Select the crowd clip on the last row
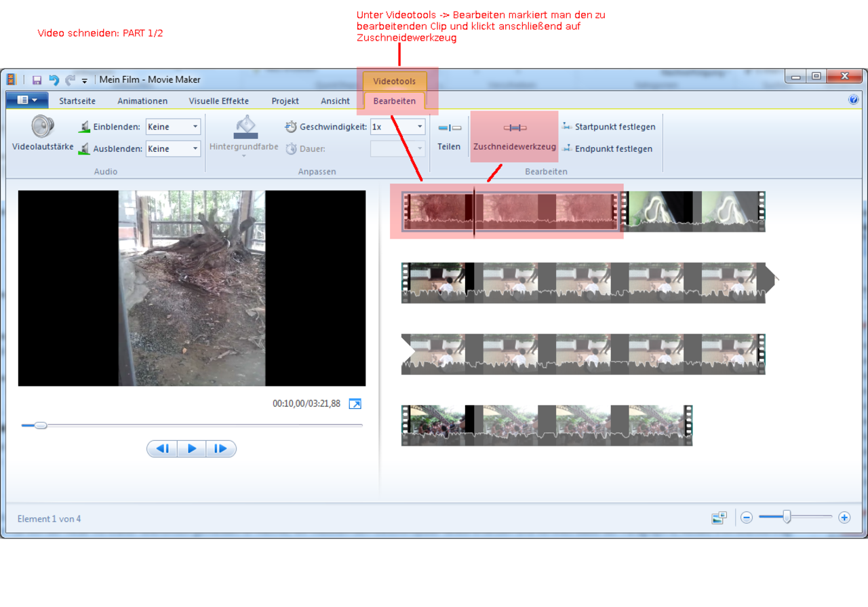Viewport: 868px width, 607px height. coord(547,425)
